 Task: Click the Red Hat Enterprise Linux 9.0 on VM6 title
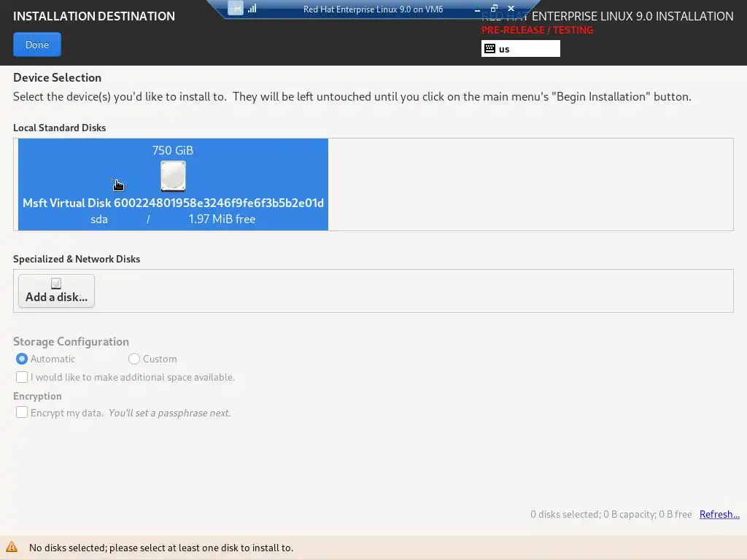(373, 9)
